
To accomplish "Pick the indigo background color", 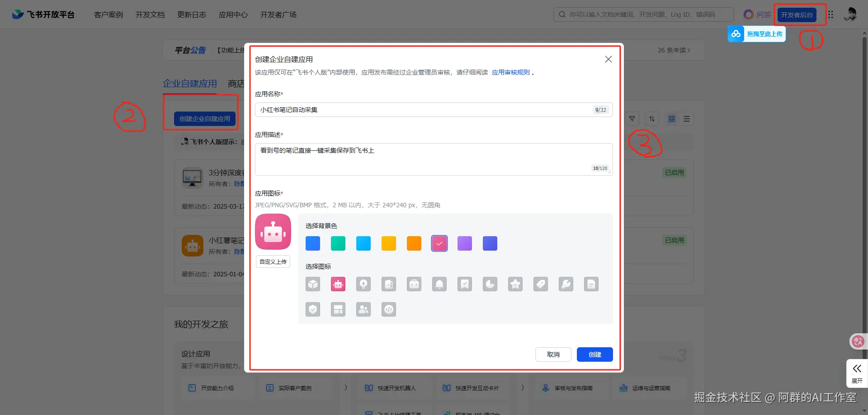I will tap(490, 243).
